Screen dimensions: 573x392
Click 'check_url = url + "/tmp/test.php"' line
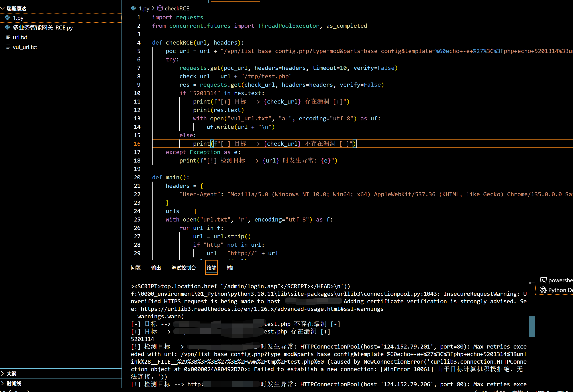pyautogui.click(x=235, y=76)
